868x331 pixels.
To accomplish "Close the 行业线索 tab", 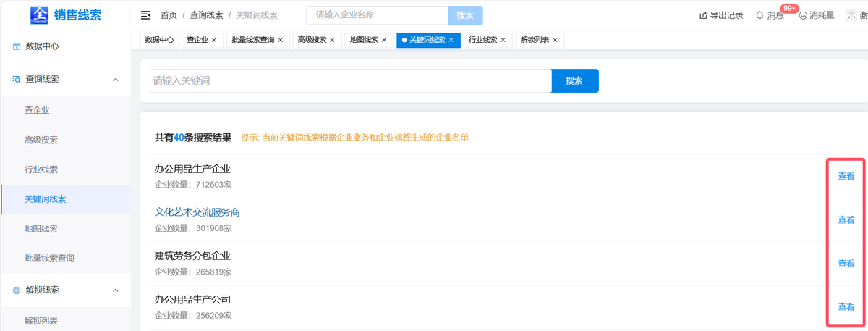I will 503,41.
